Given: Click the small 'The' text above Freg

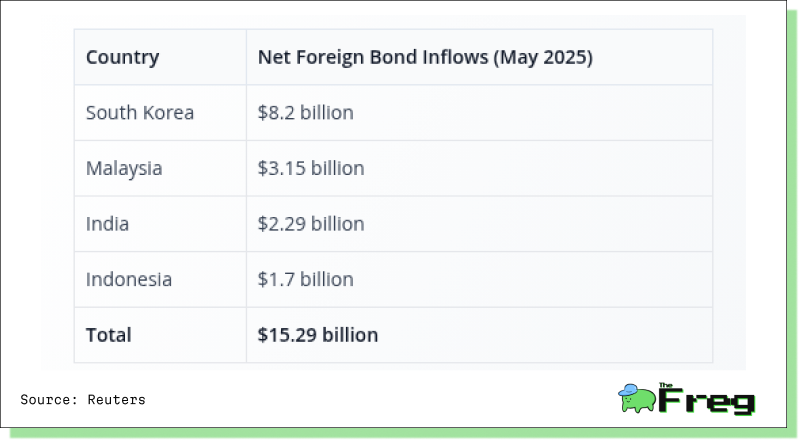Looking at the screenshot, I should [665, 385].
